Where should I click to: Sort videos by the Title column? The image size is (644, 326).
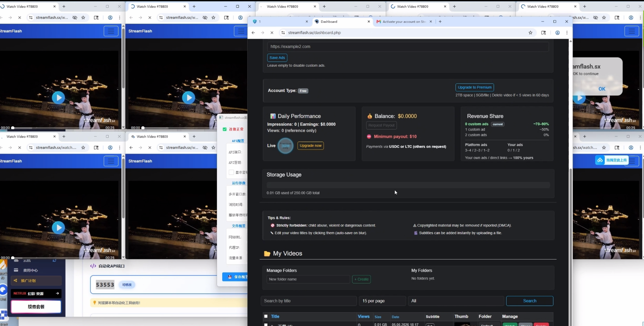pos(275,316)
